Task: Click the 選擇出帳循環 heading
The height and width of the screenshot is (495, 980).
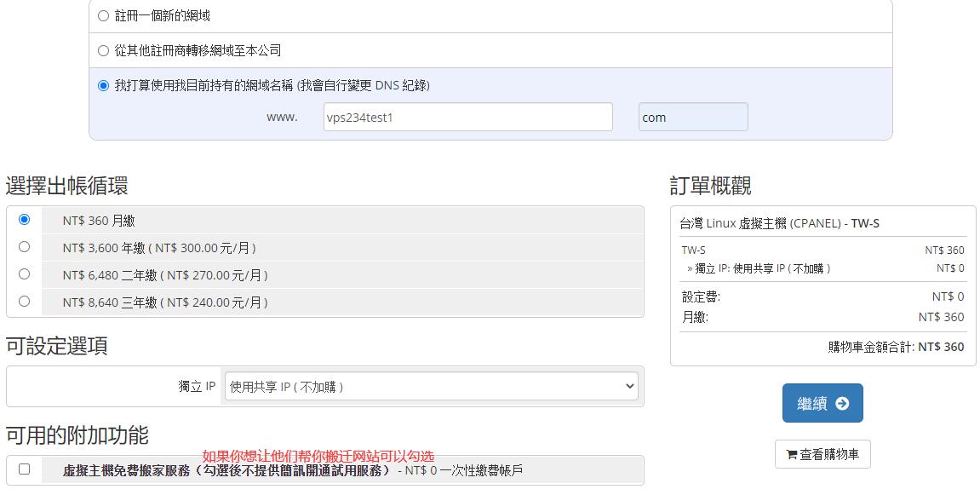Action: (67, 186)
